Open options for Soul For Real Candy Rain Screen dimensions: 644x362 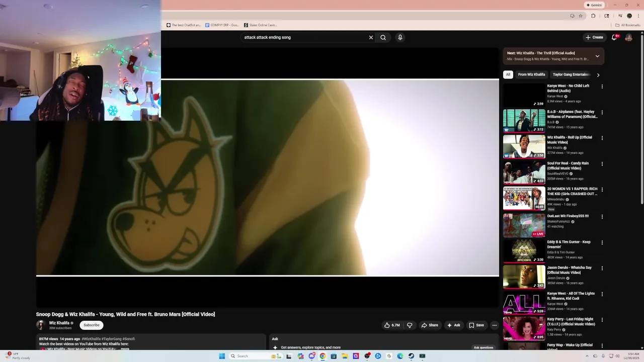[x=602, y=164]
